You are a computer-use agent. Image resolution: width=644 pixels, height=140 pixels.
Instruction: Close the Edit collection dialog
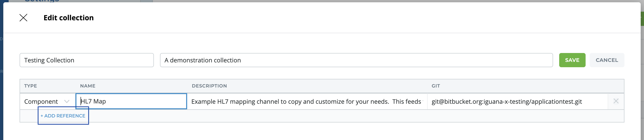[23, 18]
